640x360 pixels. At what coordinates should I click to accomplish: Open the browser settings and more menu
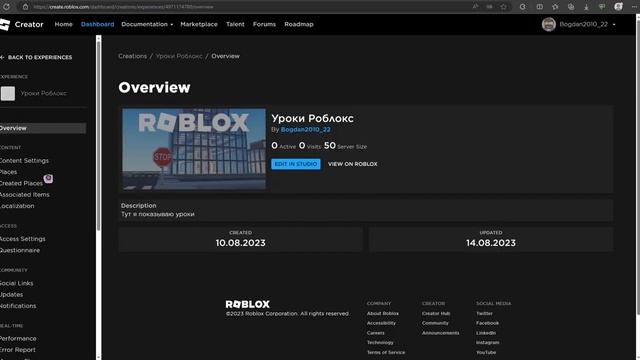634,7
